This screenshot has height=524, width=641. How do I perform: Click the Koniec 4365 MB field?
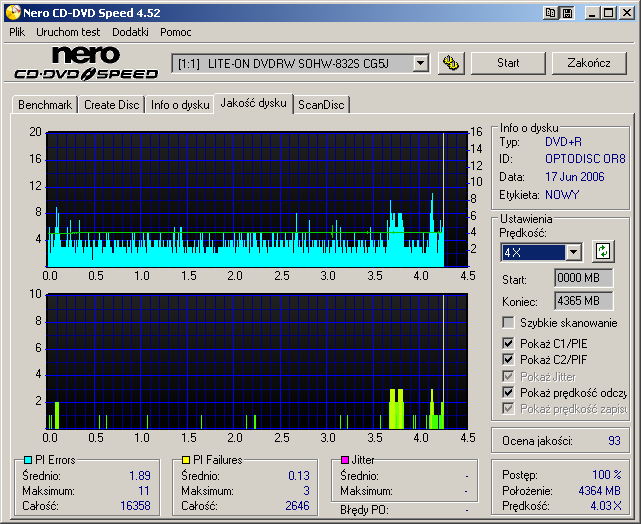pos(584,301)
